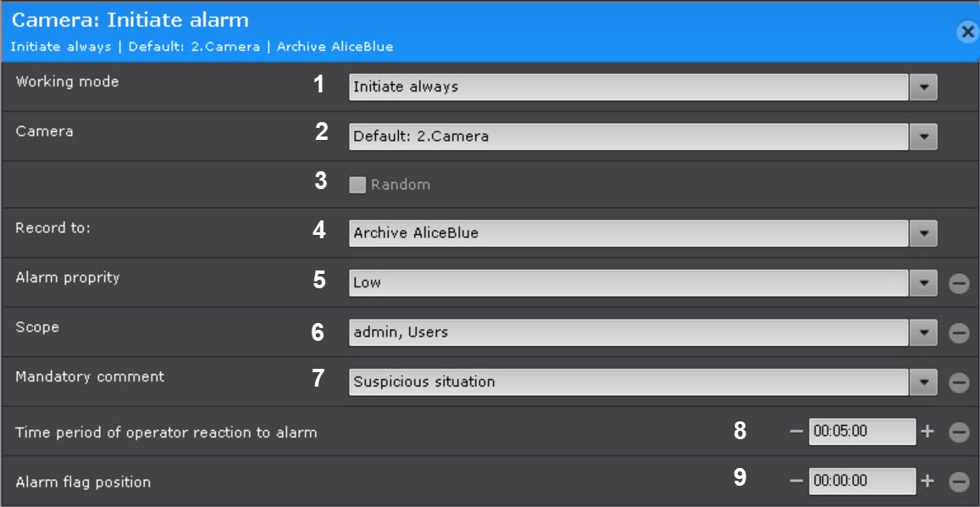
Task: Expand the Alarm priority dropdown arrow
Action: coord(923,282)
